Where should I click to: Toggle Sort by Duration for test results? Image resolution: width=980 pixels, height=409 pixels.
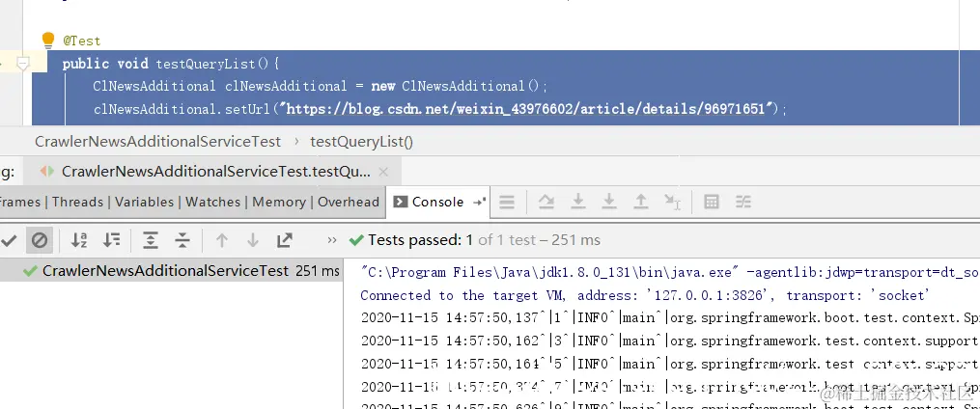click(x=111, y=240)
